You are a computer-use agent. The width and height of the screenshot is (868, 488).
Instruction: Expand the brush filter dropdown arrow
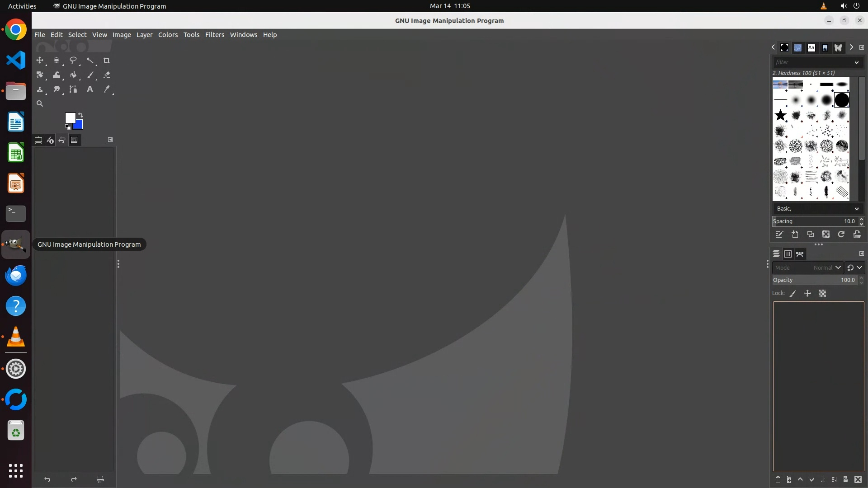coord(856,62)
